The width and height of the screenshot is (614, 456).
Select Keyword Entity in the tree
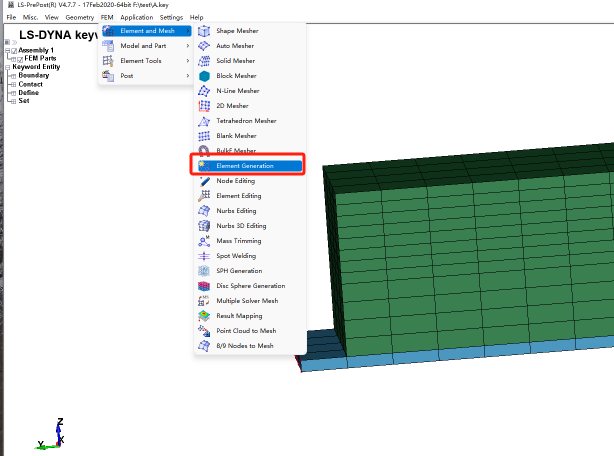tap(36, 67)
